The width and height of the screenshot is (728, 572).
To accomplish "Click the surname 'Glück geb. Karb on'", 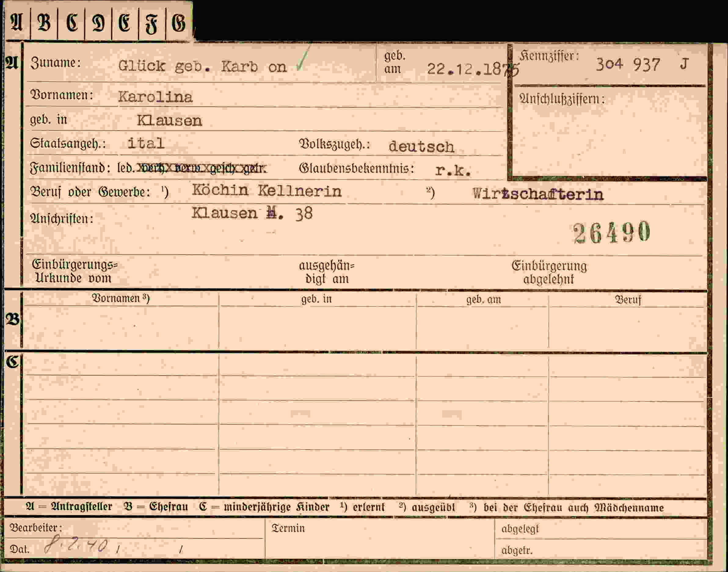I will [202, 66].
